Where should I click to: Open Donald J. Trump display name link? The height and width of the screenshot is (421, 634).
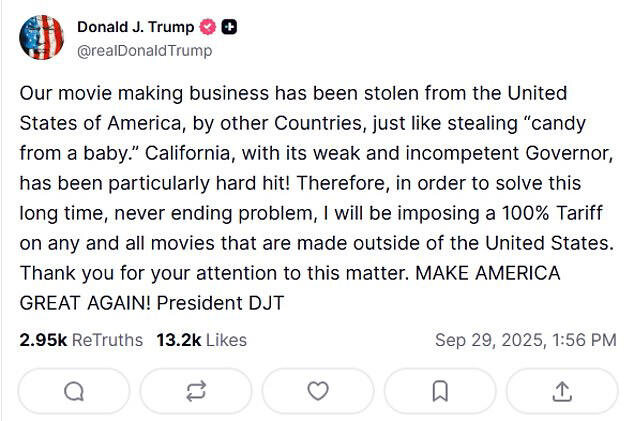(x=135, y=27)
